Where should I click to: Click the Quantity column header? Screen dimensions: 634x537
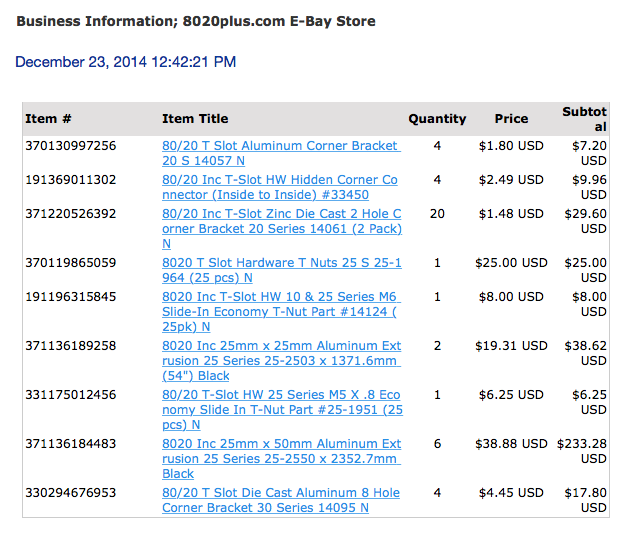pyautogui.click(x=437, y=119)
